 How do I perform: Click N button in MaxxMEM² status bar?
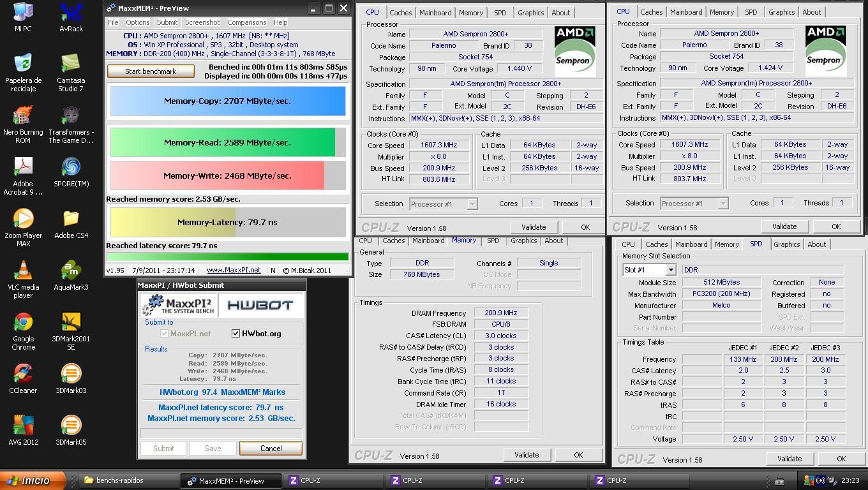tap(273, 271)
